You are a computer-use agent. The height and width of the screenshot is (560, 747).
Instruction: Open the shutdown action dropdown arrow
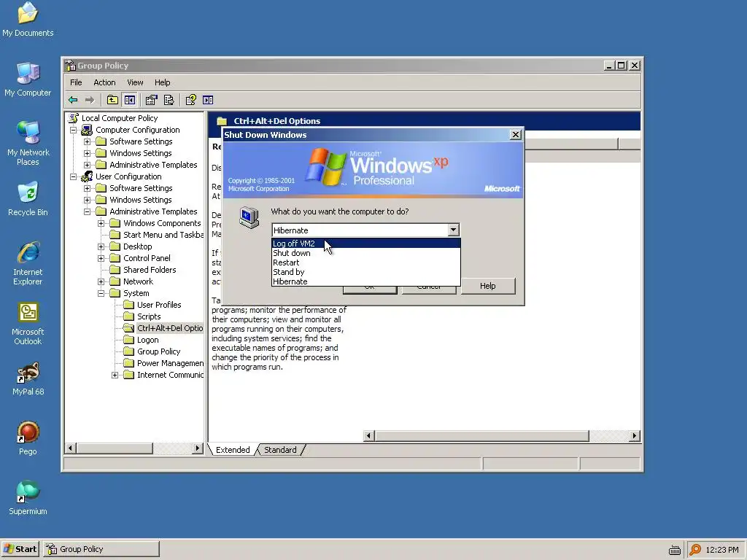[x=453, y=230]
